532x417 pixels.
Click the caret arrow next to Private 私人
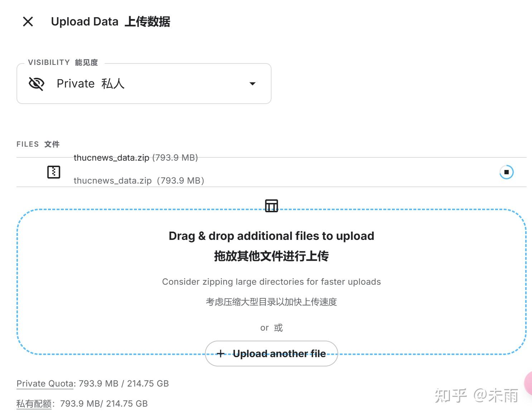point(253,84)
